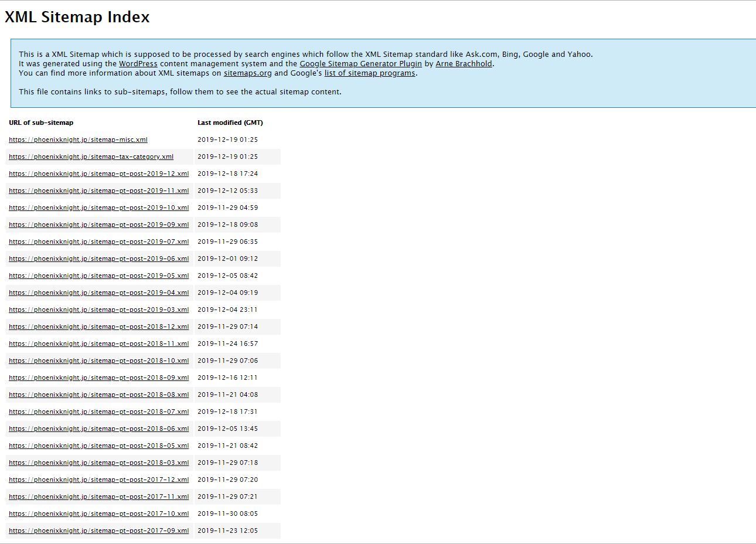Screen dimensions: 756x544
Task: Click the Google Sitemap Generator Plugin link
Action: (360, 64)
